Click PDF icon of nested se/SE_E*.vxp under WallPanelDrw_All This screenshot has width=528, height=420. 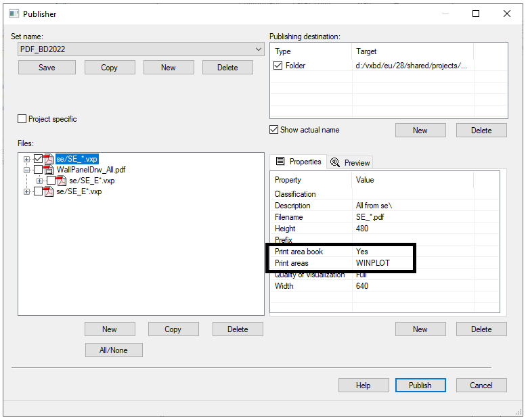(x=61, y=181)
